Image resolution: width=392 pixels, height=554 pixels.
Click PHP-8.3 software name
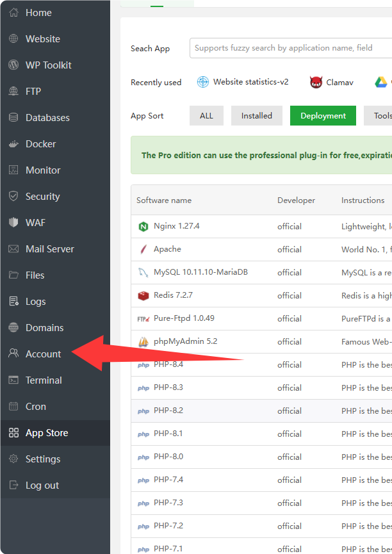point(168,387)
